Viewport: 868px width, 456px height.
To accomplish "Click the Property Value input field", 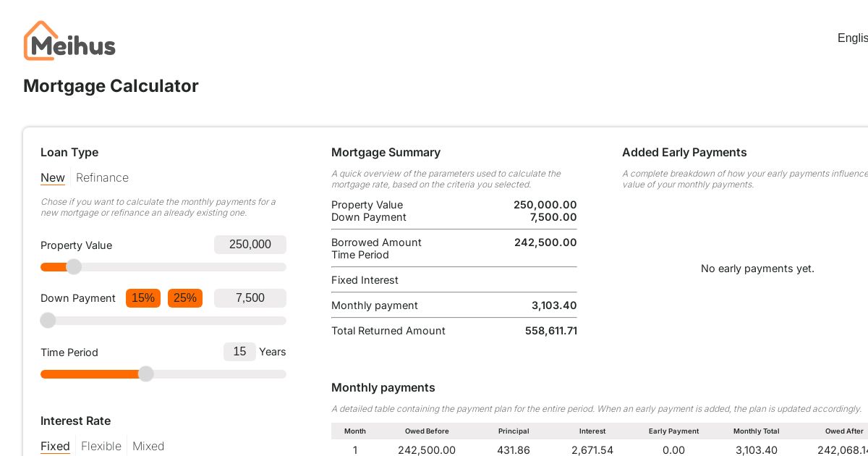I will (x=250, y=245).
